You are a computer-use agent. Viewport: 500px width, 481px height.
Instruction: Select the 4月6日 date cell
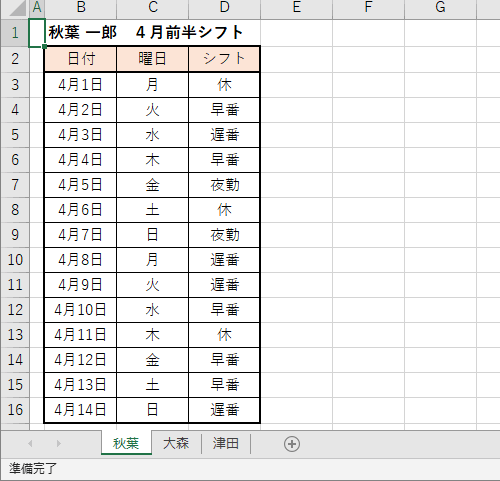click(81, 210)
